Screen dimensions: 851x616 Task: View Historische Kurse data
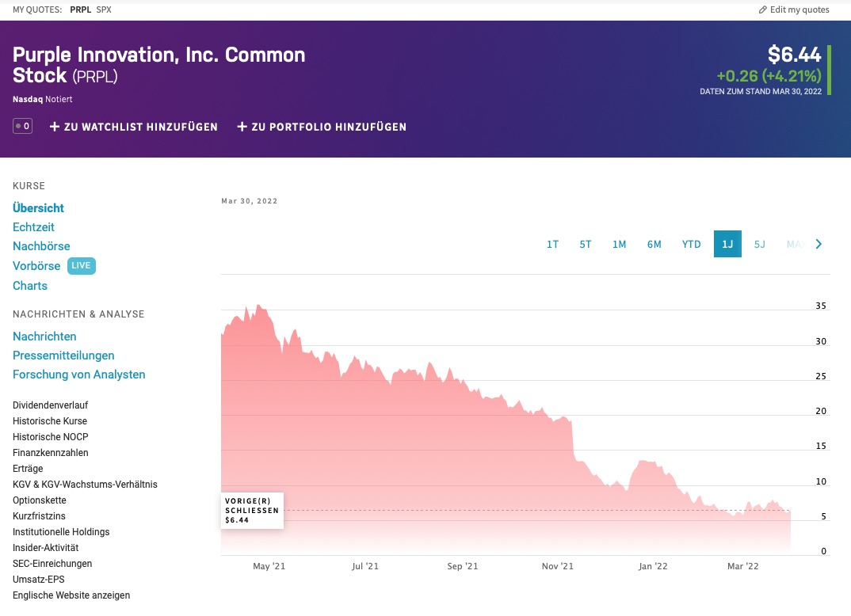coord(50,421)
